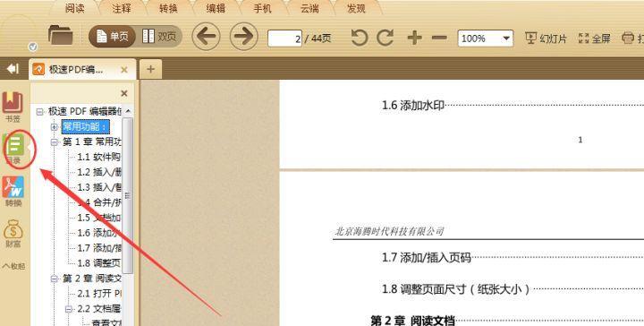This screenshot has height=326, width=644.
Task: Open the 书签 bookmarks sidebar icon
Action: (13, 107)
